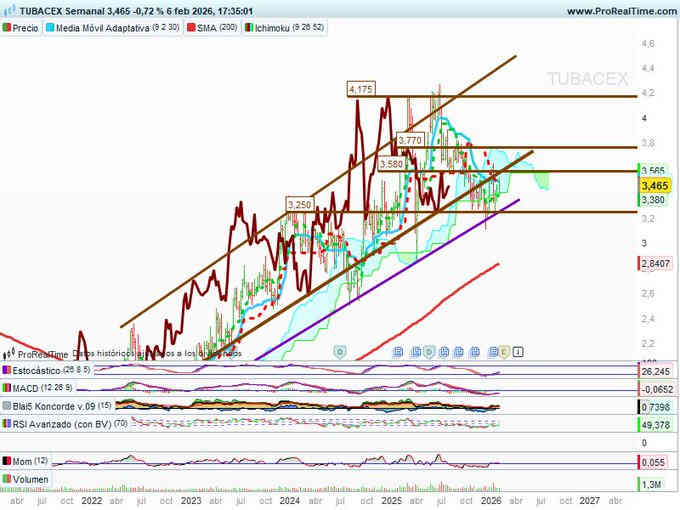The height and width of the screenshot is (510, 680).
Task: Click the ProRealTime logo icon in the chart
Action: click(x=9, y=353)
